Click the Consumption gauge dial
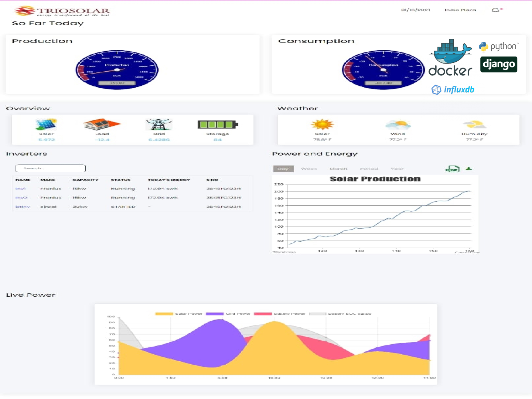The image size is (532, 399). [x=383, y=70]
